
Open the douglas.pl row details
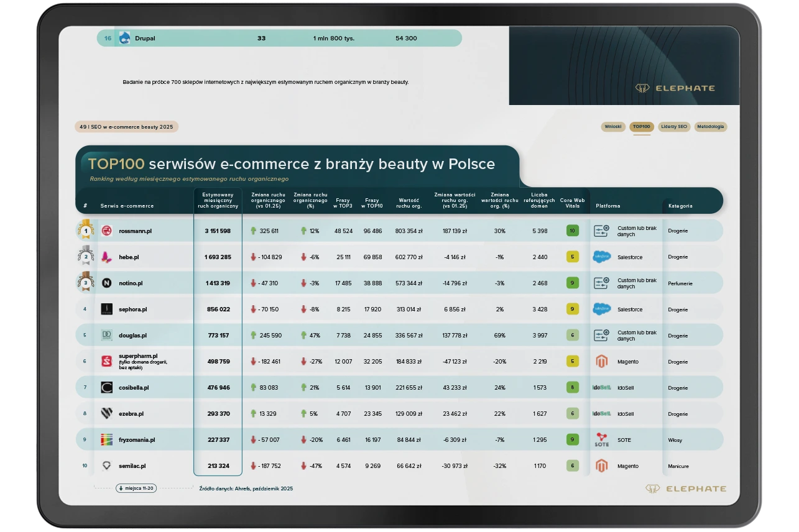tap(134, 335)
